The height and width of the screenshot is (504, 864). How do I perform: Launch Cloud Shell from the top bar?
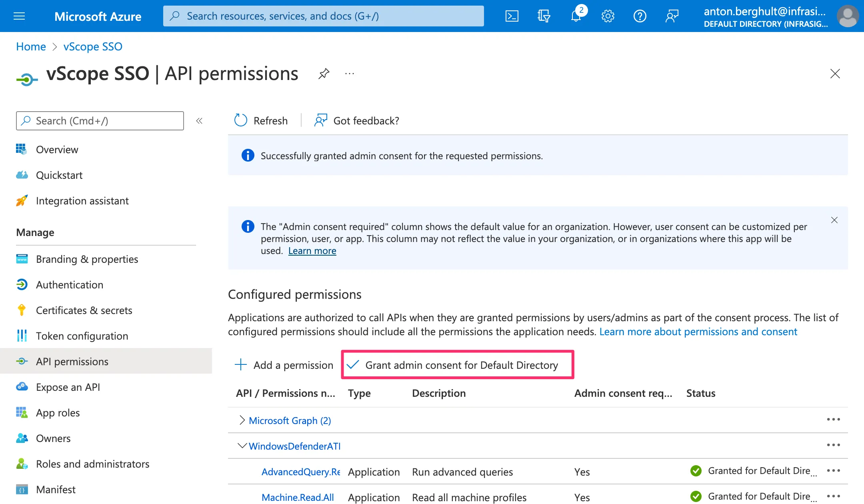click(512, 16)
